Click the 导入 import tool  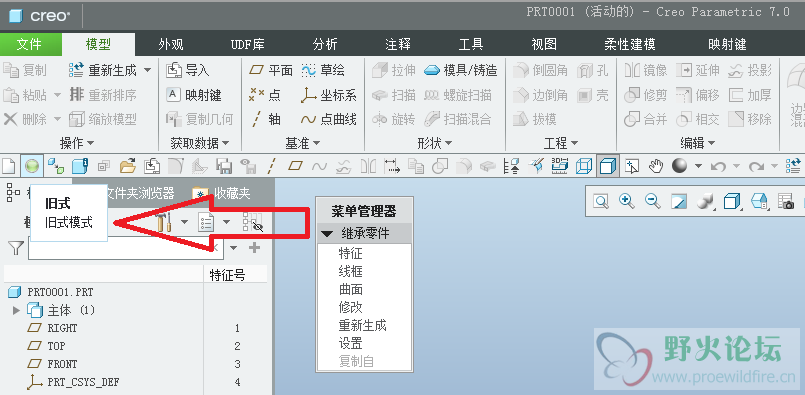(188, 70)
